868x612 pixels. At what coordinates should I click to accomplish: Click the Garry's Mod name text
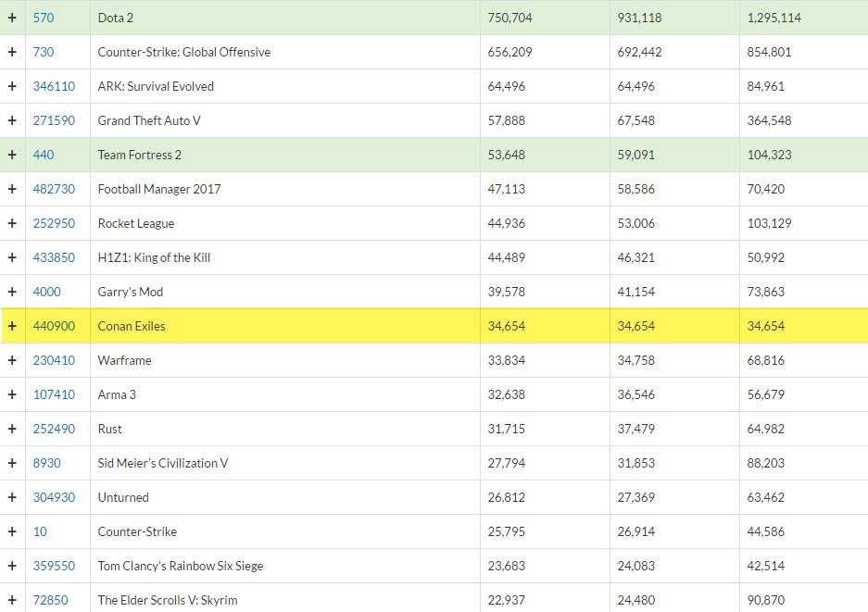coord(130,293)
